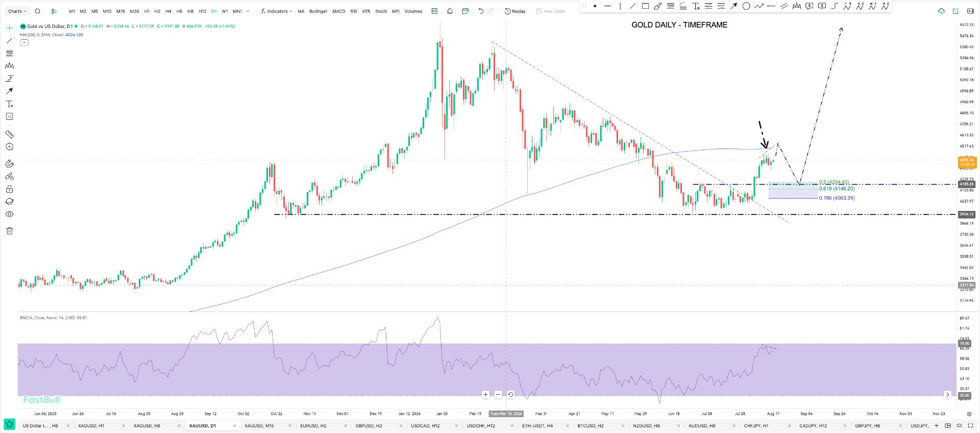
Task: Toggle the MACD indicator
Action: (339, 11)
